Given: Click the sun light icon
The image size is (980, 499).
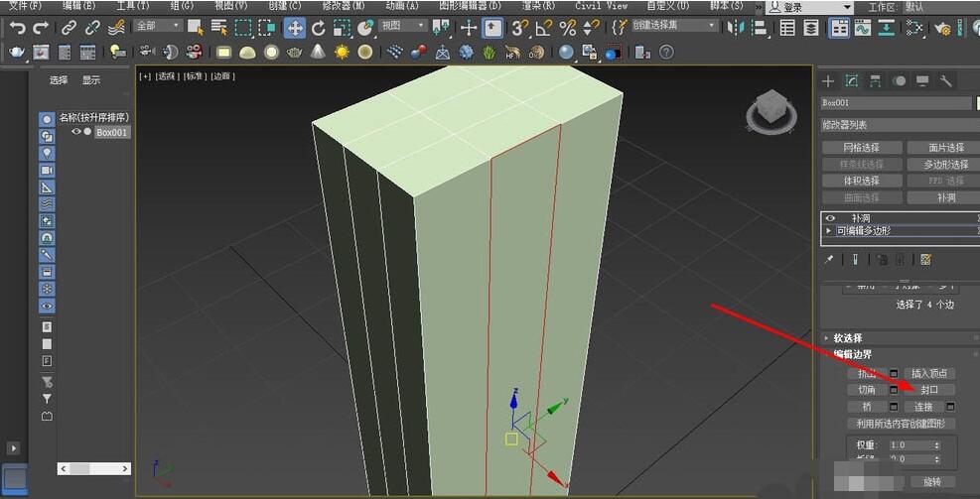Looking at the screenshot, I should 342,52.
